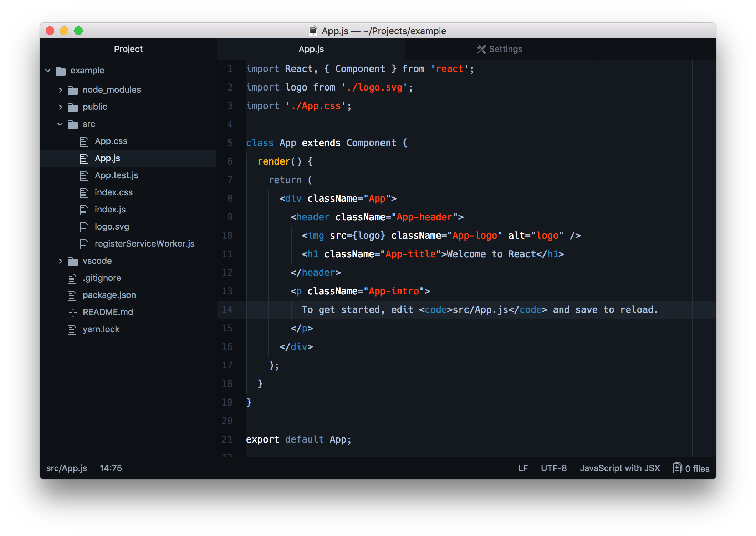
Task: Select the App.js editor tab
Action: coord(311,49)
